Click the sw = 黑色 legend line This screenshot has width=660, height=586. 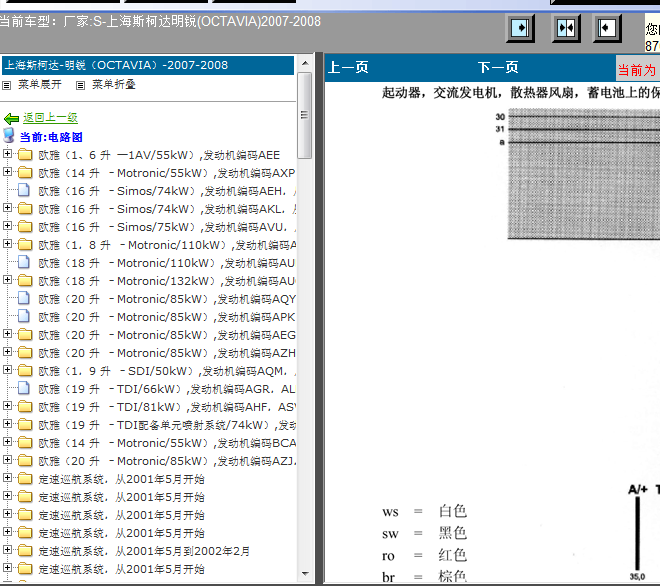click(425, 533)
